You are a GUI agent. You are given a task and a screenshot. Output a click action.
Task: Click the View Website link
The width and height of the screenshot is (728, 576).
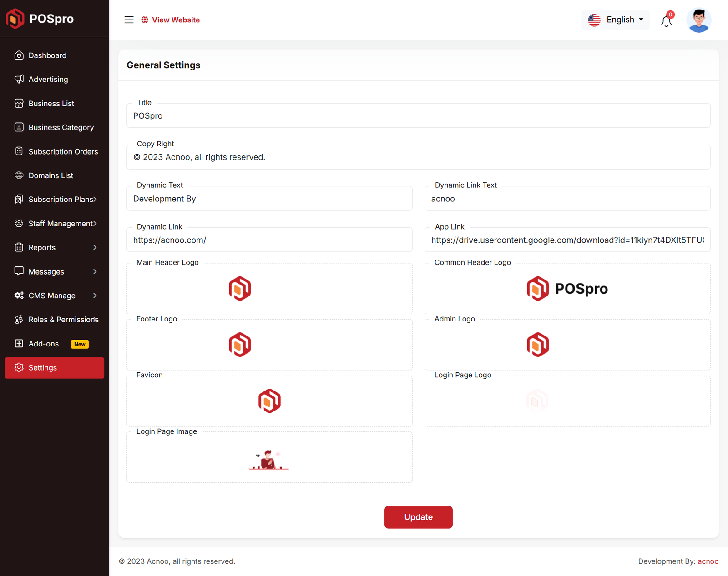pos(171,20)
